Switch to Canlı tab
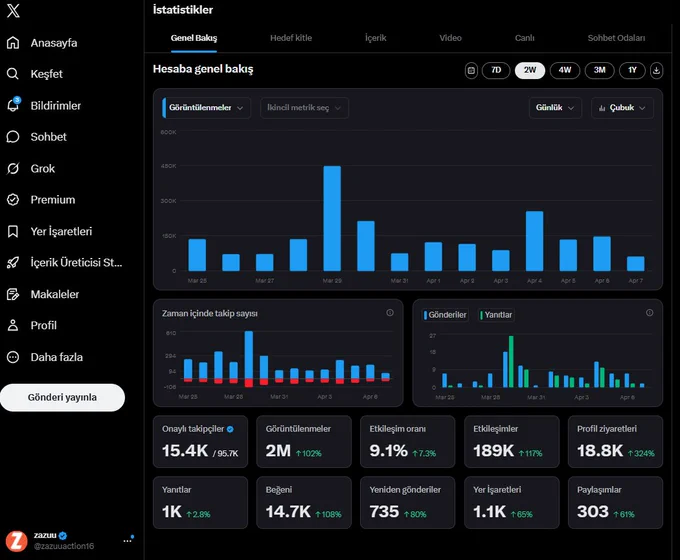 click(x=524, y=38)
